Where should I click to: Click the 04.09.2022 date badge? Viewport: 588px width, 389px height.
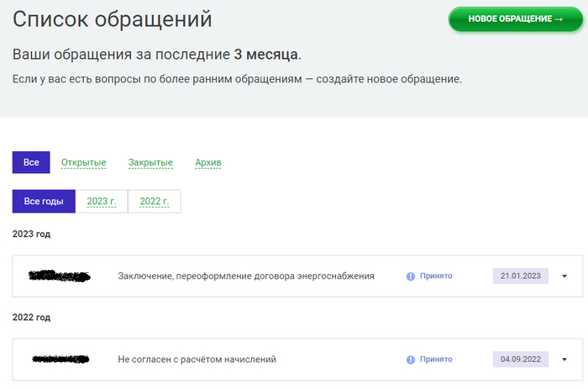click(x=520, y=360)
